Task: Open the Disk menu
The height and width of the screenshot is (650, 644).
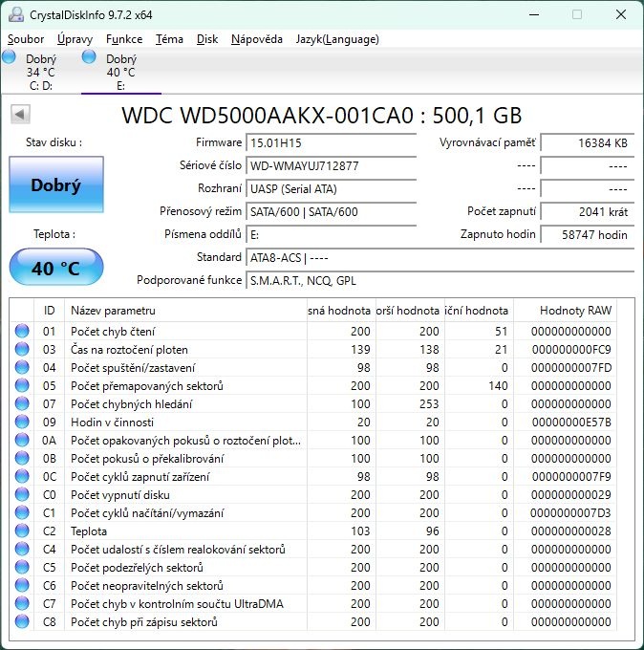Action: point(207,39)
